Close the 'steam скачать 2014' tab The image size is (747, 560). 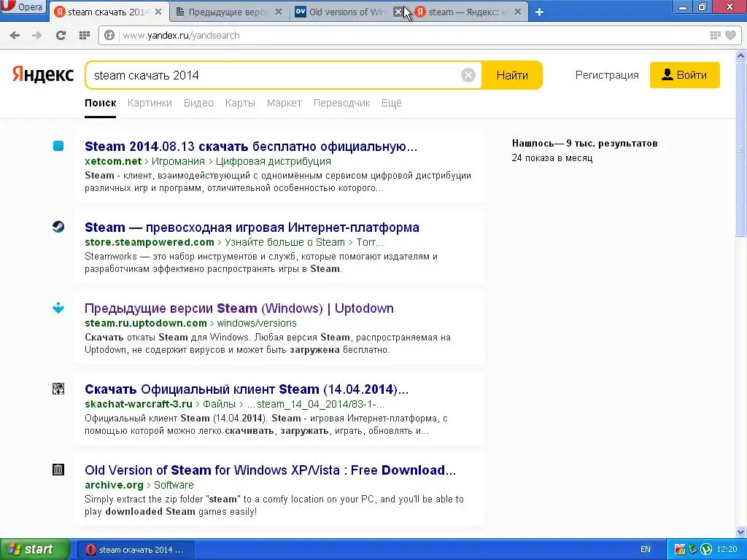158,12
